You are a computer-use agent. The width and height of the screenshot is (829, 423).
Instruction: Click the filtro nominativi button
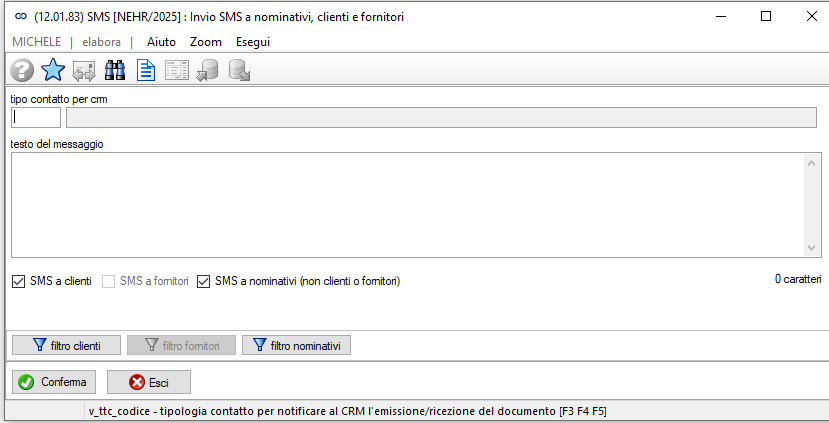pyautogui.click(x=297, y=345)
